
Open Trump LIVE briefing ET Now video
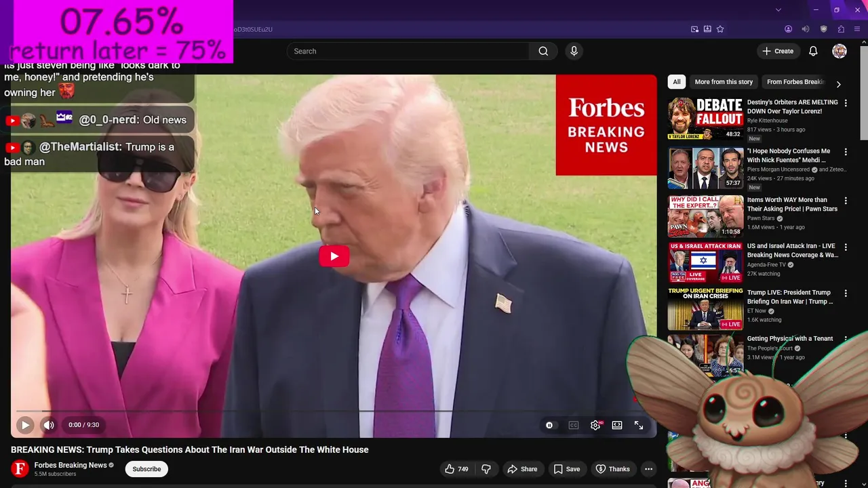click(x=790, y=297)
